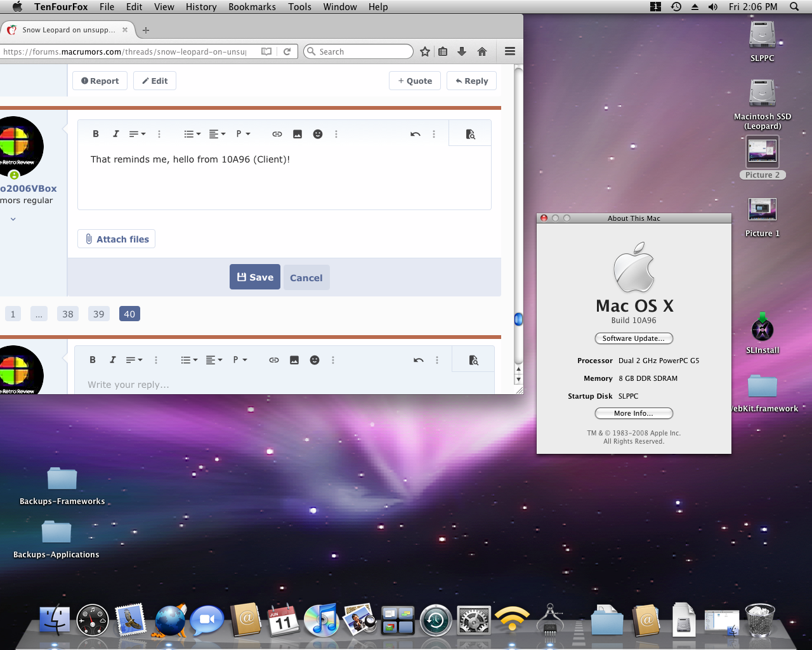Open list options dropdown in reply editor
Image resolution: width=812 pixels, height=650 pixels.
pyautogui.click(x=189, y=360)
